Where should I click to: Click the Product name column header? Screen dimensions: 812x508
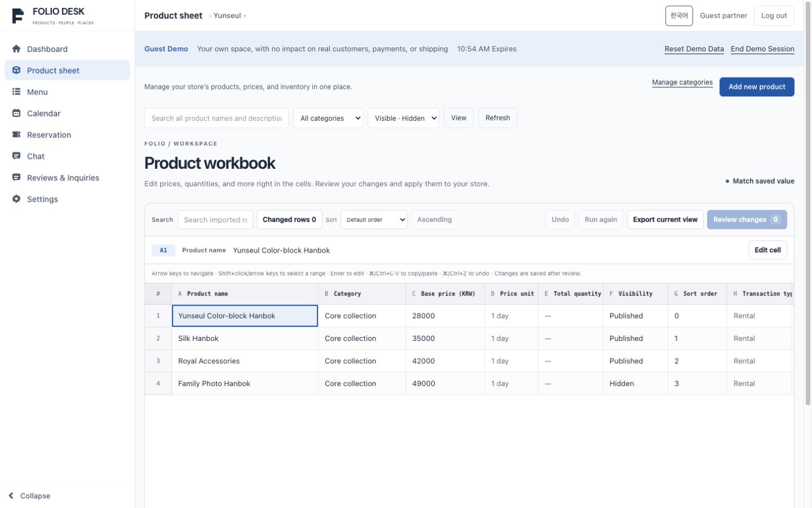[245, 294]
